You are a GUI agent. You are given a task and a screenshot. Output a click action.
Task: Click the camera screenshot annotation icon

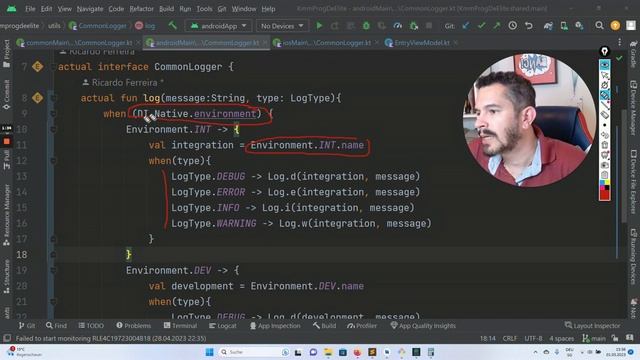[x=604, y=165]
